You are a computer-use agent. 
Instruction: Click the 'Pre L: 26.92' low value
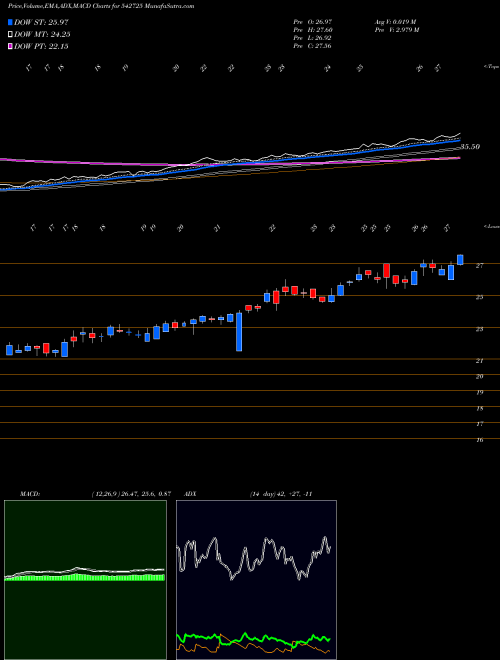point(312,38)
